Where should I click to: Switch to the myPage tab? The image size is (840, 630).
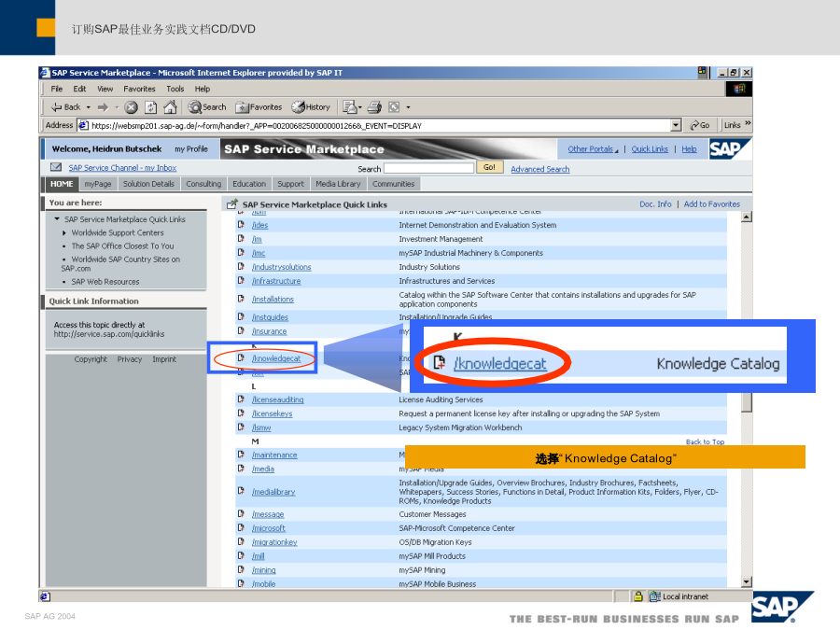[x=98, y=184]
